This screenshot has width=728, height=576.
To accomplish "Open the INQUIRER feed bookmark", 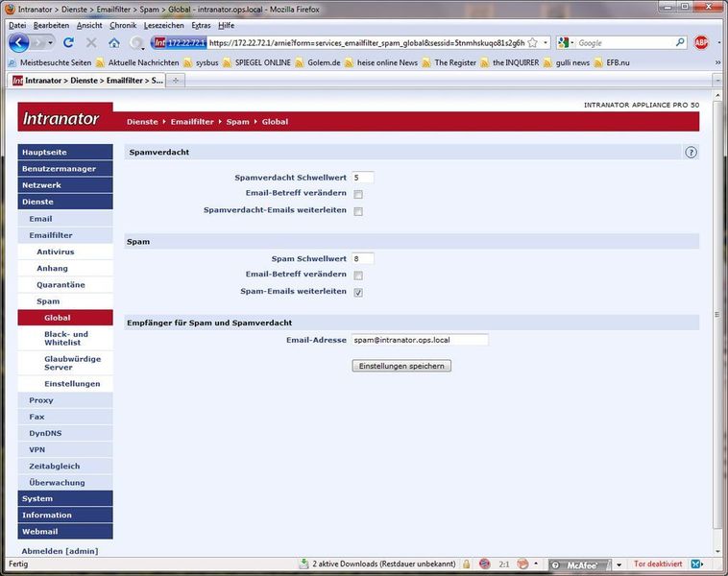I will (x=510, y=62).
